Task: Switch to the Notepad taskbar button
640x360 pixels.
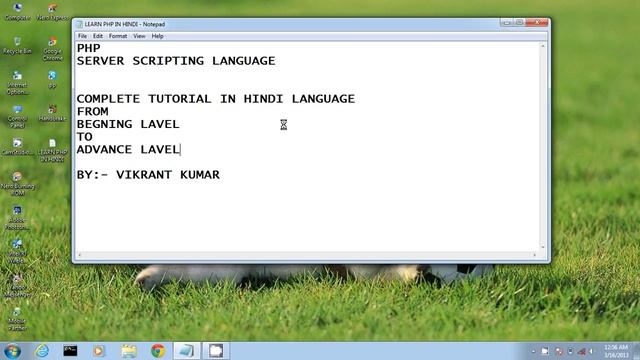Action: [x=187, y=351]
